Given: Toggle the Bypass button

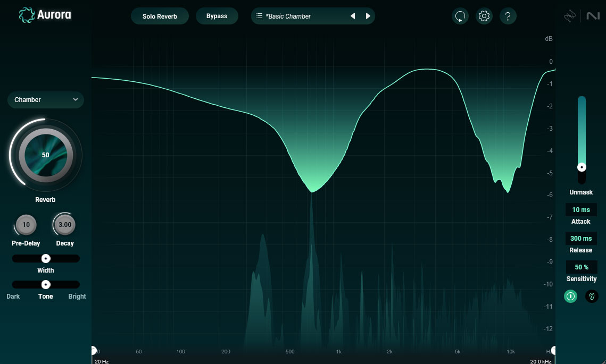Looking at the screenshot, I should click(x=217, y=16).
